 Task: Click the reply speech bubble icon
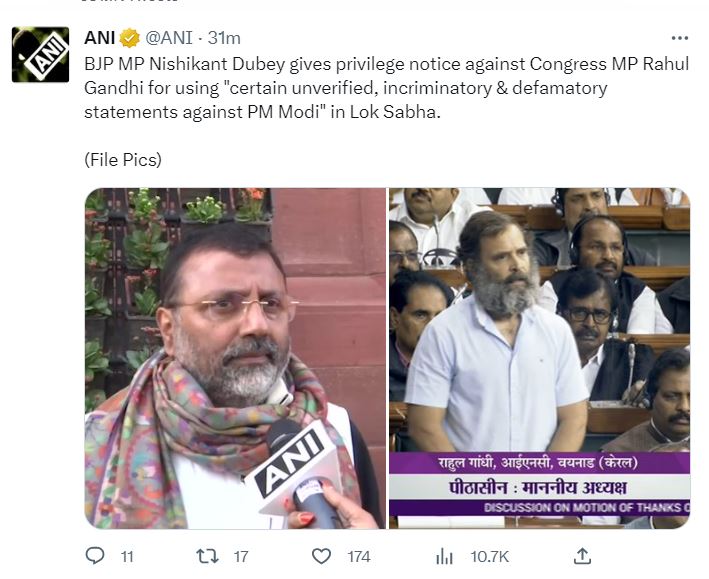point(95,556)
